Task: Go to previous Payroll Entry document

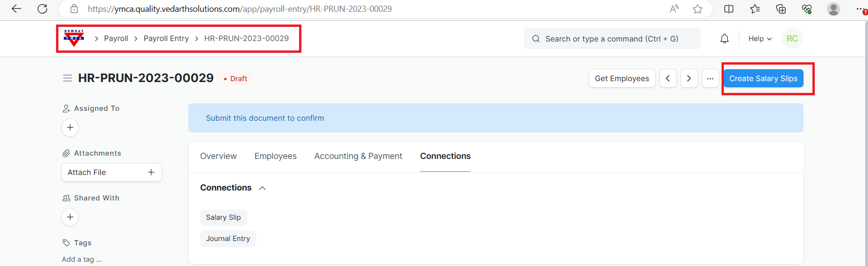Action: (668, 78)
